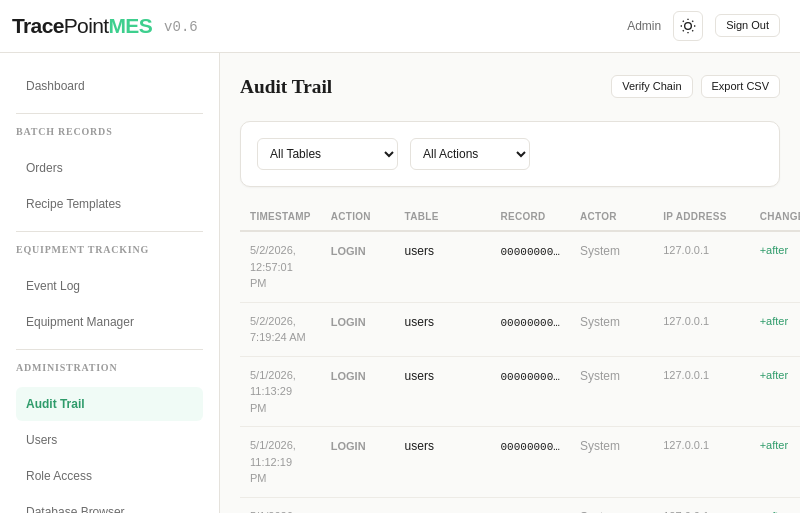Click the RECORD column header

(x=522, y=216)
